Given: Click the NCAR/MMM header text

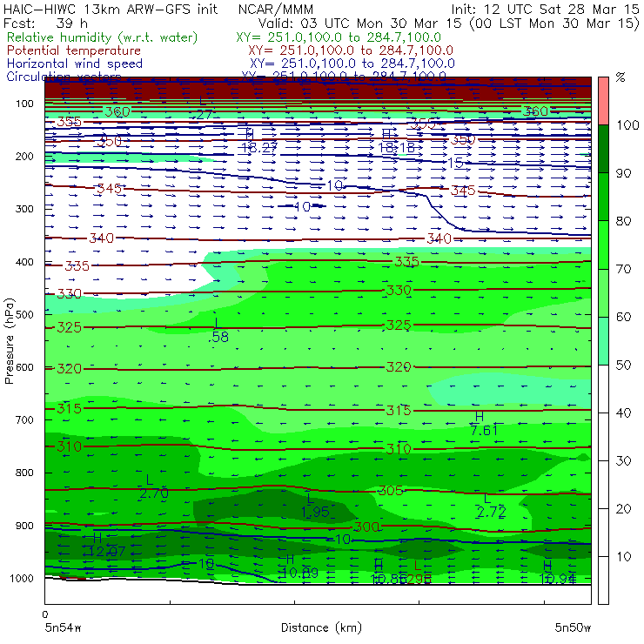Looking at the screenshot, I should pyautogui.click(x=276, y=9).
